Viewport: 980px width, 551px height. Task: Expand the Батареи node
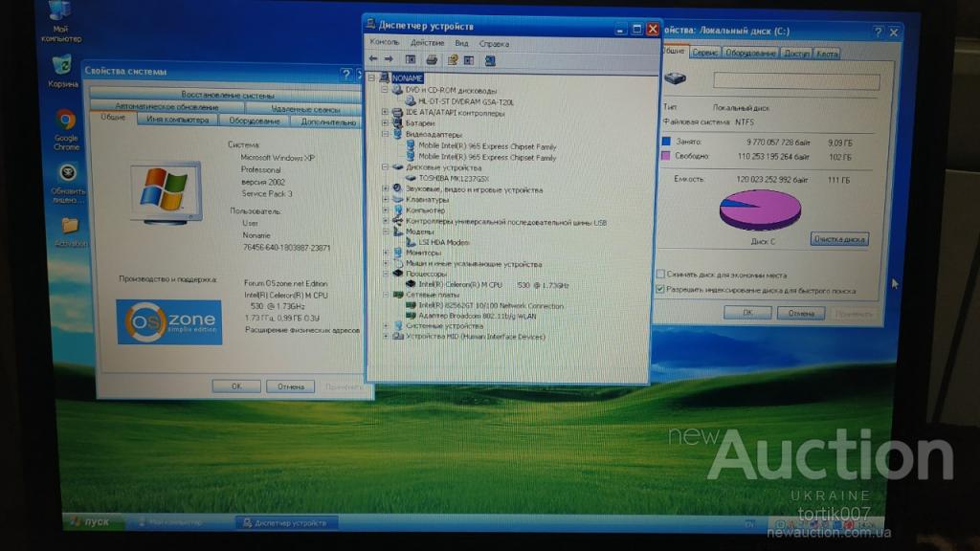point(385,123)
